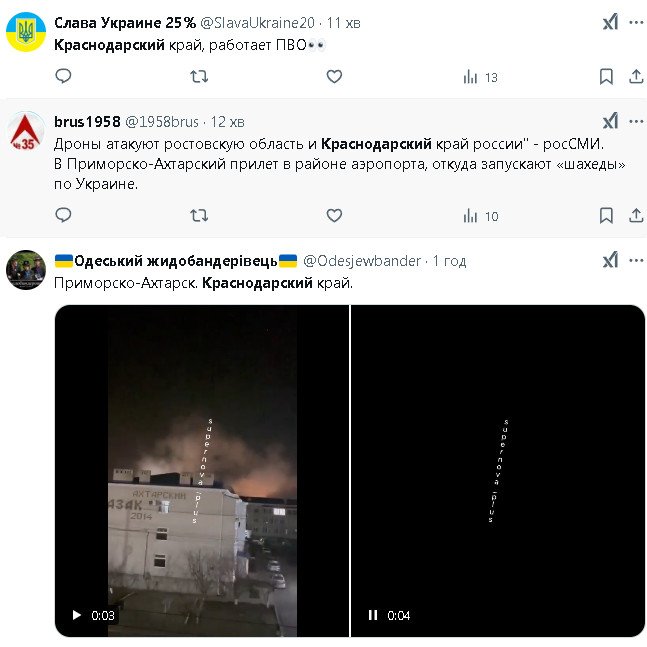The height and width of the screenshot is (647, 647).
Task: Open more options for Одеський tweet
Action: [636, 260]
